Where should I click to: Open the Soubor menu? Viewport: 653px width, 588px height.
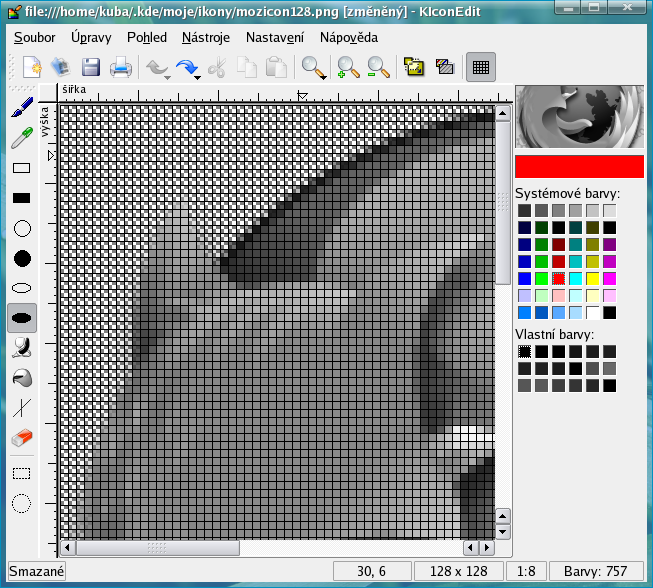coord(35,38)
